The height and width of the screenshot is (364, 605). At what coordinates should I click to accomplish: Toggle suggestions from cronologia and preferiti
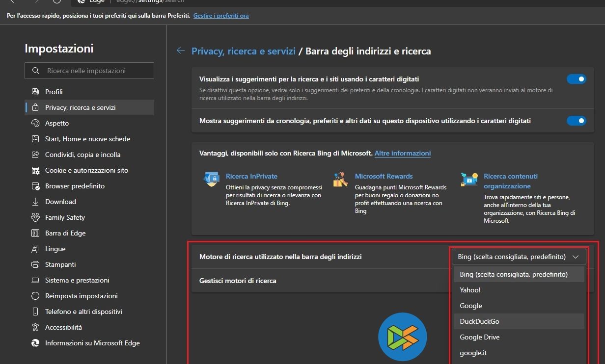point(576,121)
